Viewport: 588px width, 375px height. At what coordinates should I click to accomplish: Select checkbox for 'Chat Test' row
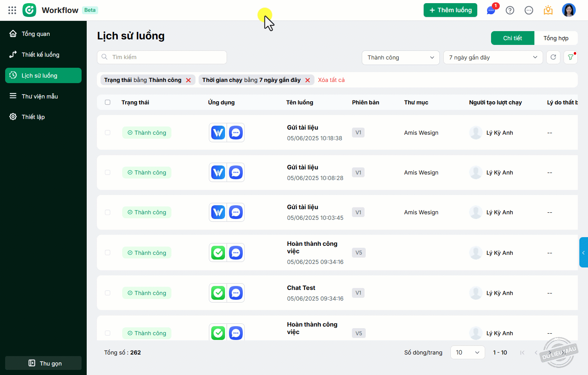pos(108,293)
